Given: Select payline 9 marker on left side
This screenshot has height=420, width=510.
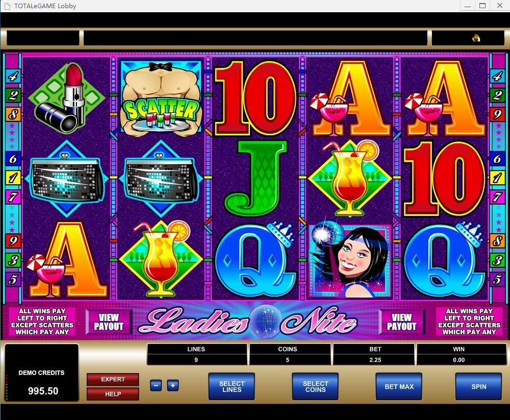Looking at the screenshot, I should [x=13, y=241].
